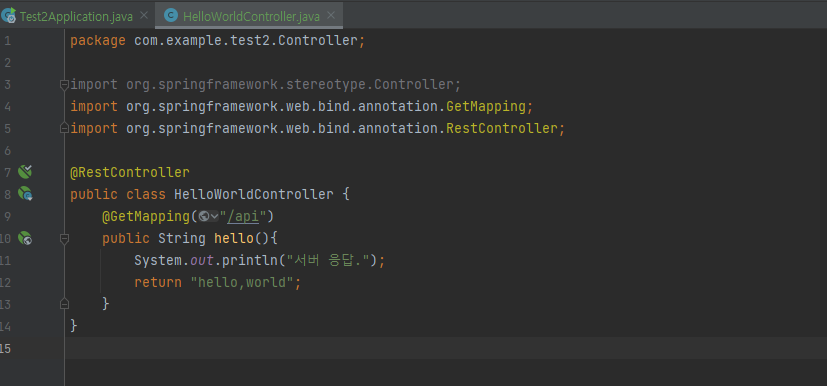Viewport: 827px width, 386px height.
Task: Place the cursor on empty line 15
Action: tap(446, 348)
